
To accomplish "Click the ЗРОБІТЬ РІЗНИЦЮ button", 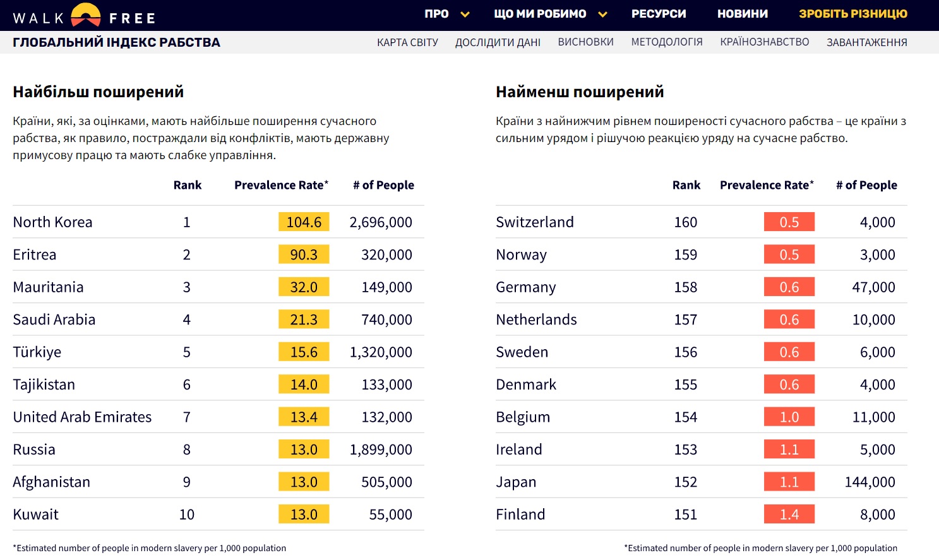I will click(852, 14).
